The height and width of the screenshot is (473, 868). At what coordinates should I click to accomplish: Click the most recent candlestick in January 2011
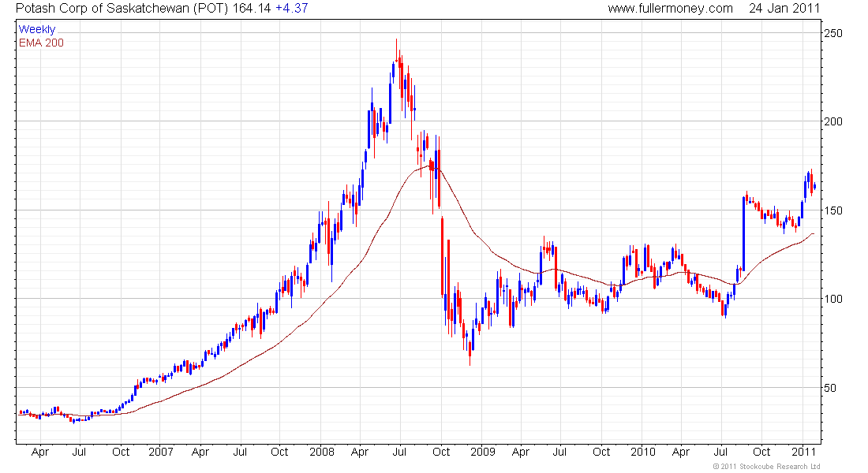tap(814, 187)
